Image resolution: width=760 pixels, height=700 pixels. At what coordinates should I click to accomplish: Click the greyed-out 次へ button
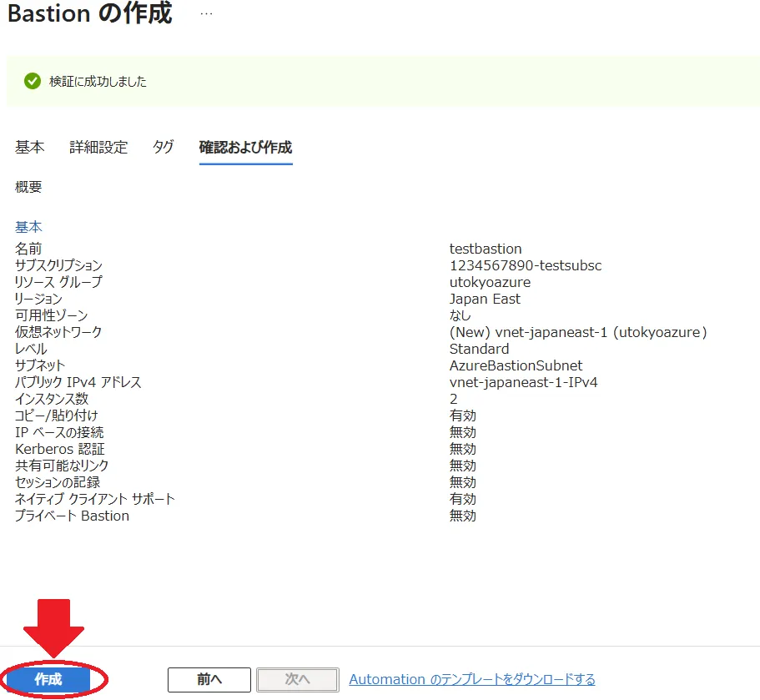coord(297,679)
